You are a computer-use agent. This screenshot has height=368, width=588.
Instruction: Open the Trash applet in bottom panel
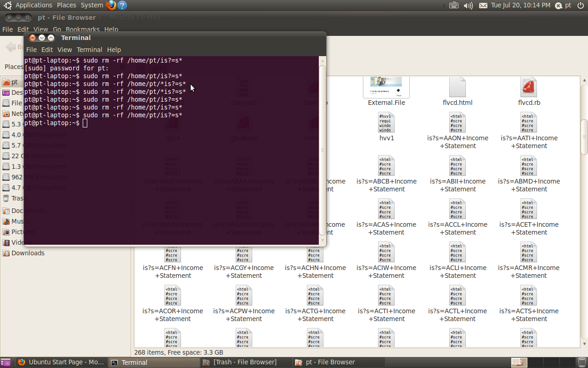pyautogui.click(x=582, y=362)
